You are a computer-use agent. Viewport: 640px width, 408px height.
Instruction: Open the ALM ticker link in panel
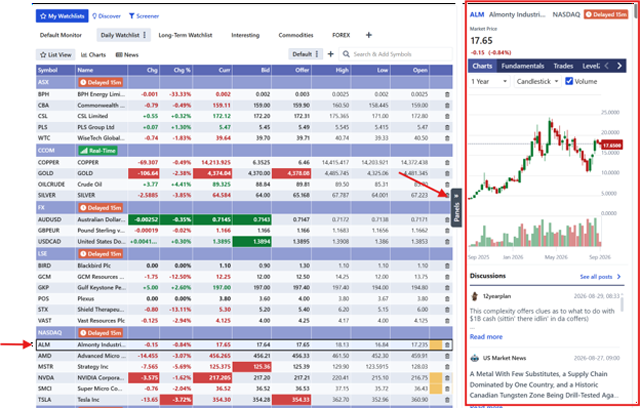477,15
